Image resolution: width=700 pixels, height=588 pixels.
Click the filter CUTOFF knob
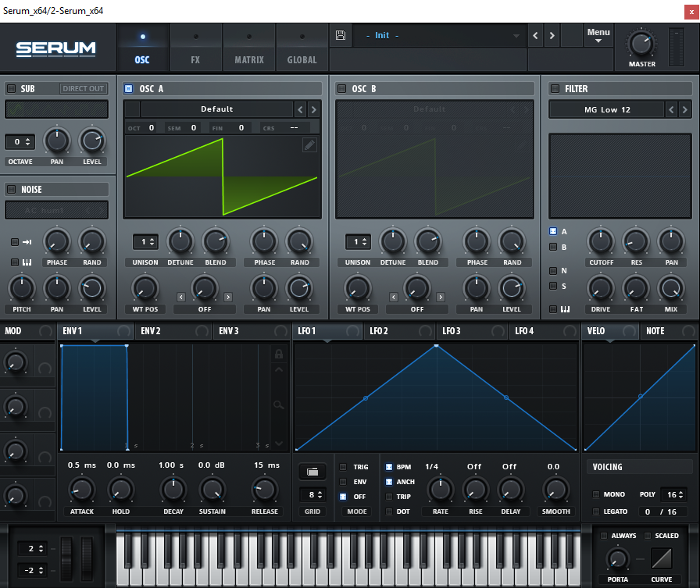[601, 241]
